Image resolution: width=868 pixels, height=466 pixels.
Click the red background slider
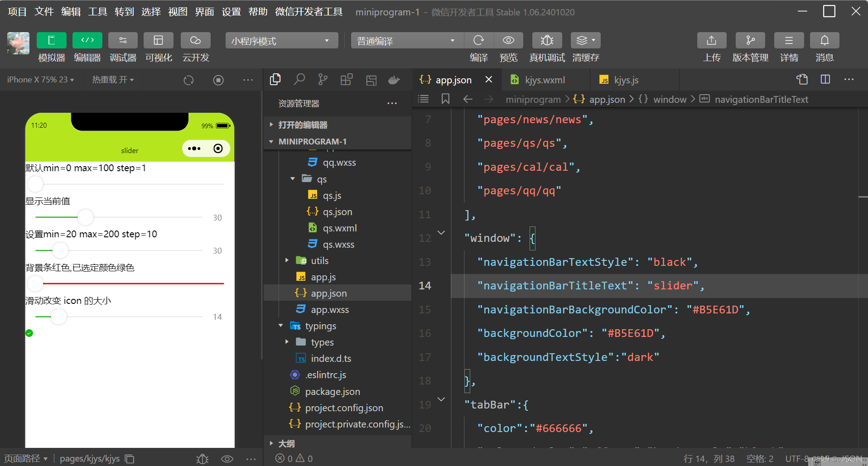tap(130, 283)
